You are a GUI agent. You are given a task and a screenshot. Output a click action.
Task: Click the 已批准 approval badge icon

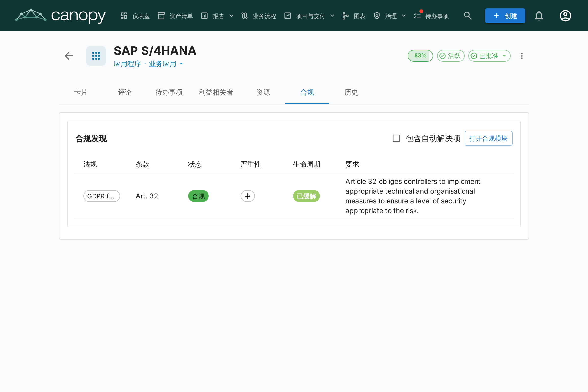(474, 56)
